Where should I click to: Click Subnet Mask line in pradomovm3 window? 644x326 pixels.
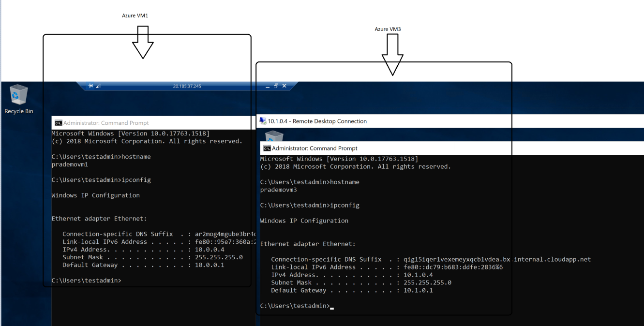(361, 282)
